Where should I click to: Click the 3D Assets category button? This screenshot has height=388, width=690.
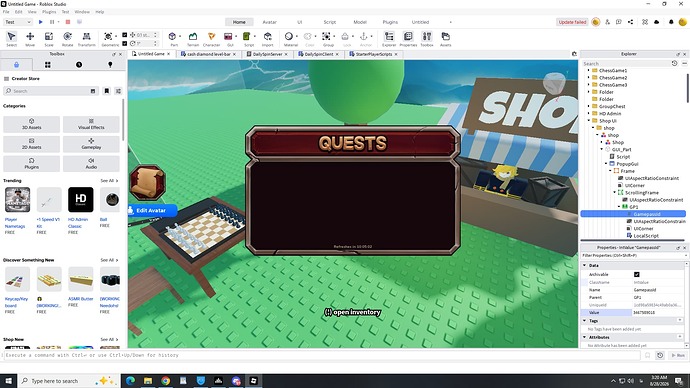[32, 124]
